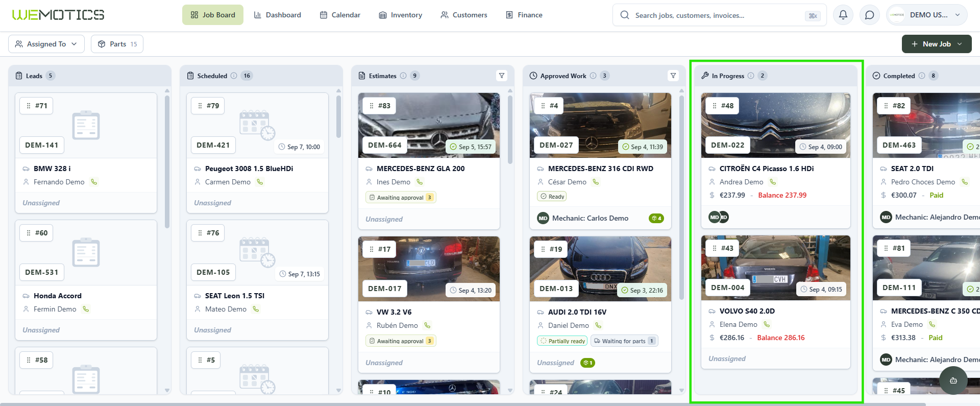Click the Waiting for parts tag
Viewport: 980px width, 406px height.
tap(624, 341)
